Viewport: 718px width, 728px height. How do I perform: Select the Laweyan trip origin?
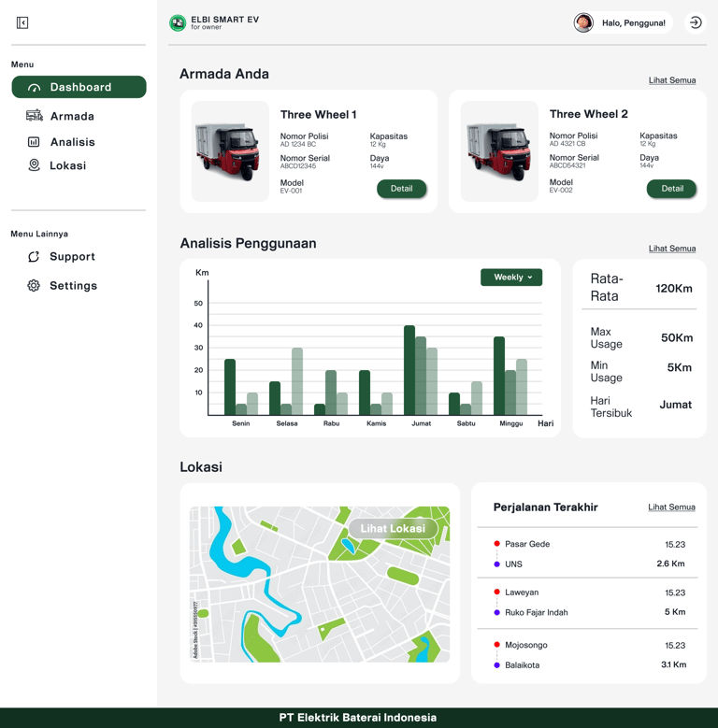522,592
